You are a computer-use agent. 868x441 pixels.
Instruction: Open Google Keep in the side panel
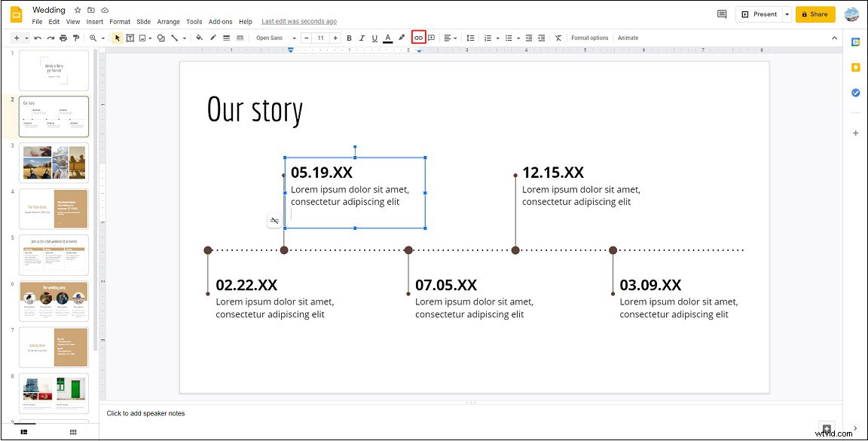[x=856, y=68]
